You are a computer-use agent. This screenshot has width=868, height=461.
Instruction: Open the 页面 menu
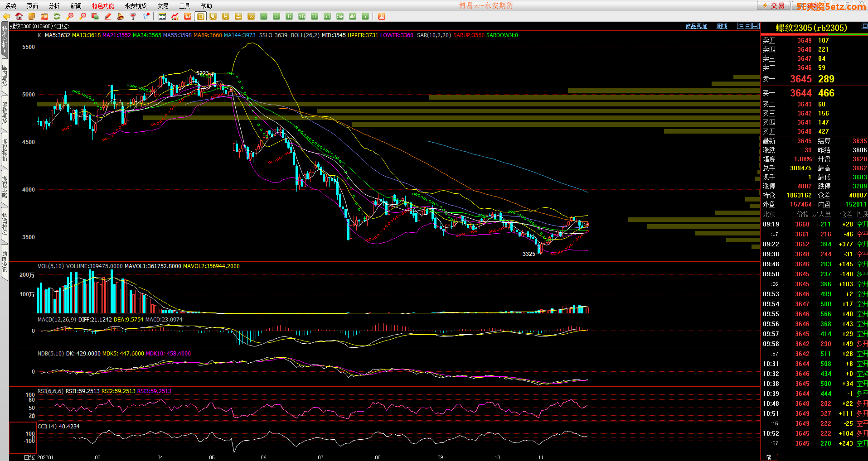coord(33,6)
